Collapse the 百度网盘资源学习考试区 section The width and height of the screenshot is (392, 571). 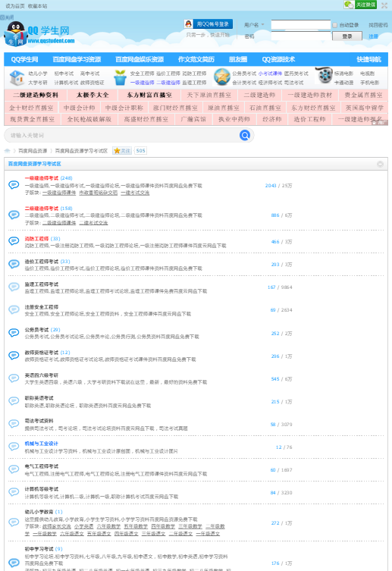click(380, 164)
